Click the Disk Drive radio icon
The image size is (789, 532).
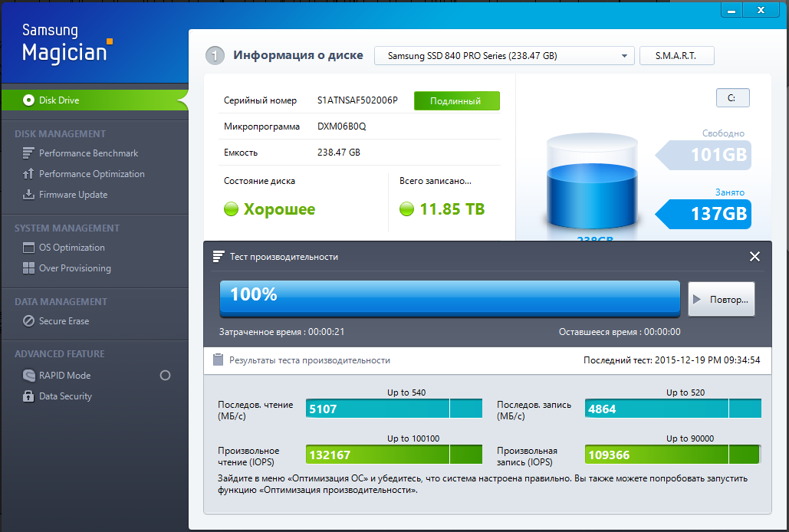pyautogui.click(x=28, y=100)
